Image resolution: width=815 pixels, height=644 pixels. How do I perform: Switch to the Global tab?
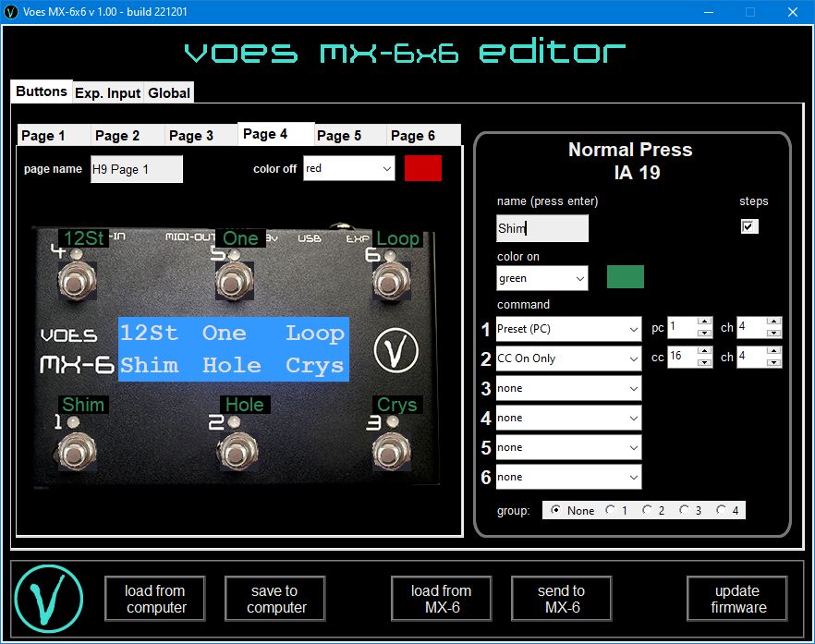tap(169, 92)
